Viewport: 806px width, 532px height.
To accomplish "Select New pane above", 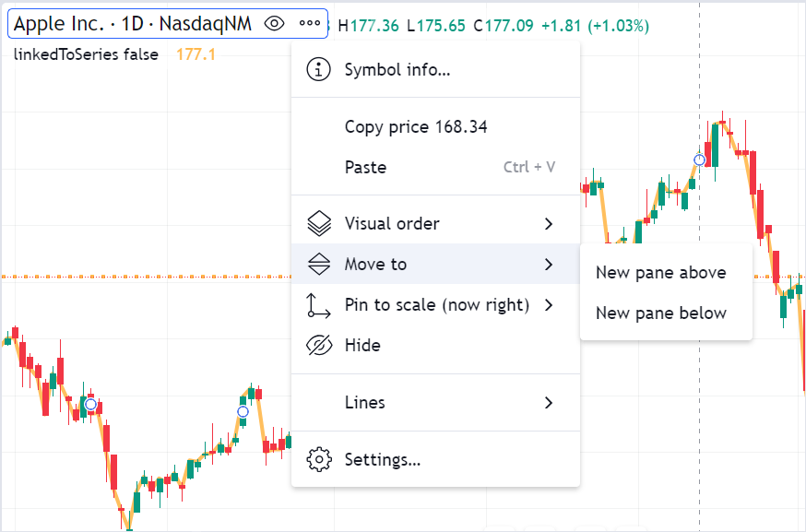I will point(660,273).
